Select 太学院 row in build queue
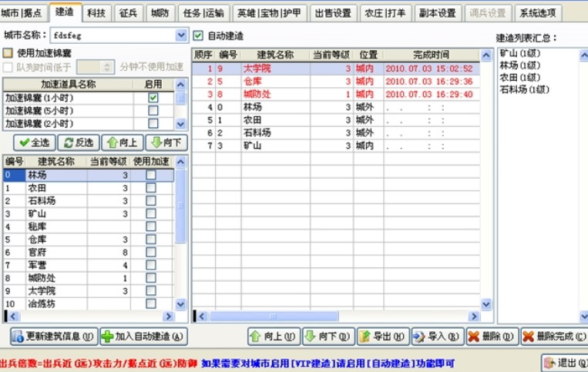Viewport: 588px width, 372px height. pyautogui.click(x=336, y=69)
